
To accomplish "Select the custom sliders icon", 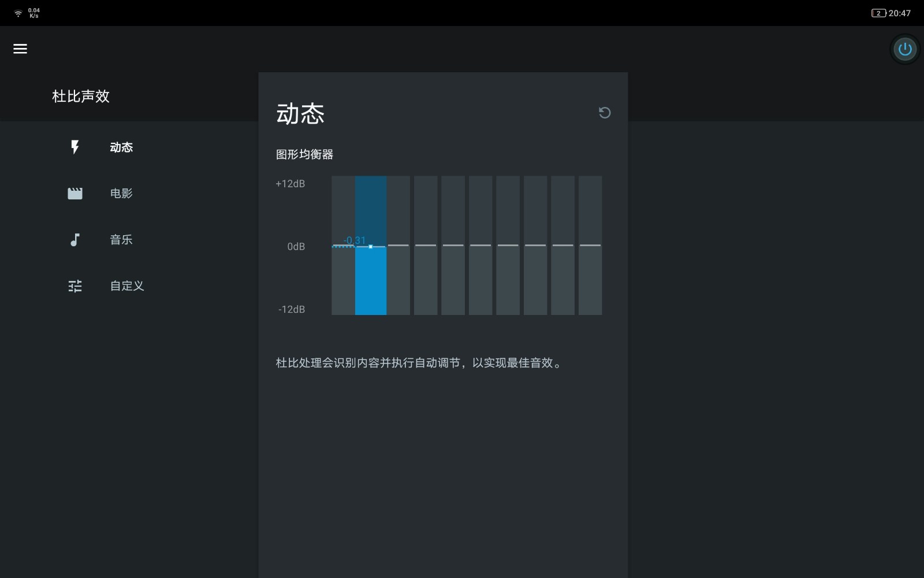I will tap(75, 286).
